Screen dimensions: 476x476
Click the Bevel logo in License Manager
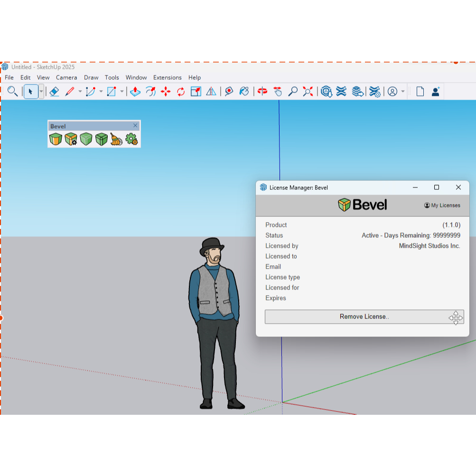pyautogui.click(x=363, y=205)
